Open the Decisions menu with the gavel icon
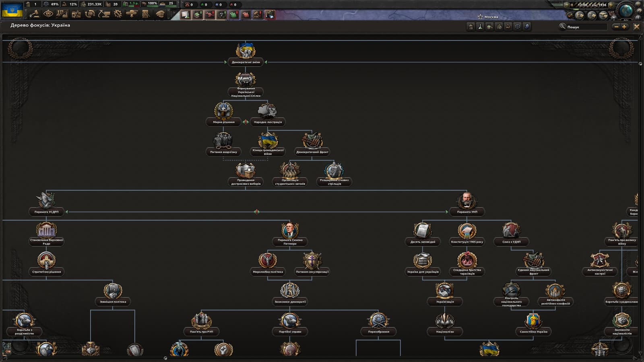The height and width of the screenshot is (362, 644). click(x=35, y=14)
